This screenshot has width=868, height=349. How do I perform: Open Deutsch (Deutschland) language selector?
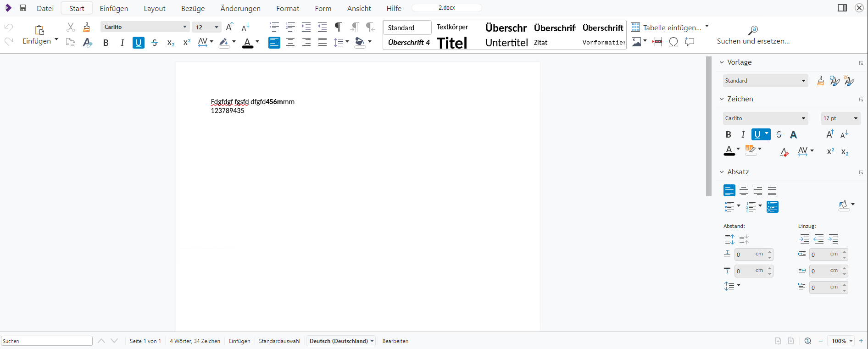[342, 341]
